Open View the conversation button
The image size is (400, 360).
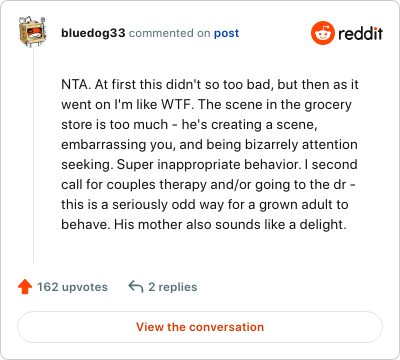200,327
